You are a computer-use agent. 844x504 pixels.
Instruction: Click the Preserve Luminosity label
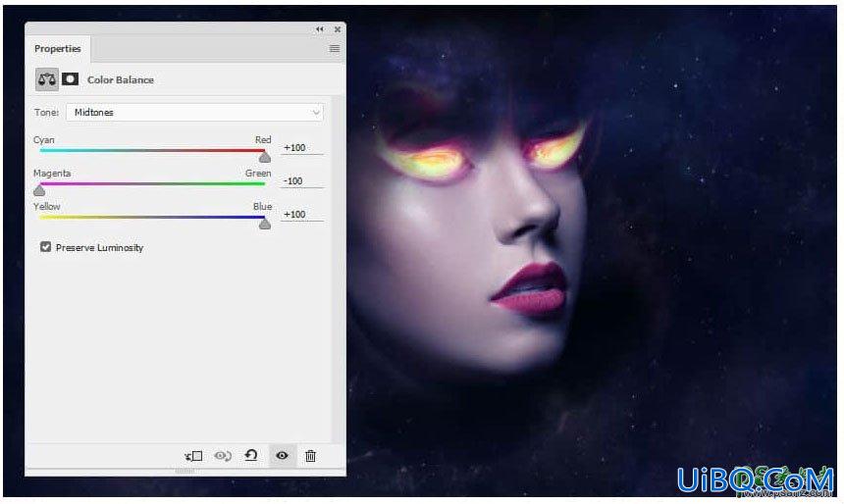point(99,247)
